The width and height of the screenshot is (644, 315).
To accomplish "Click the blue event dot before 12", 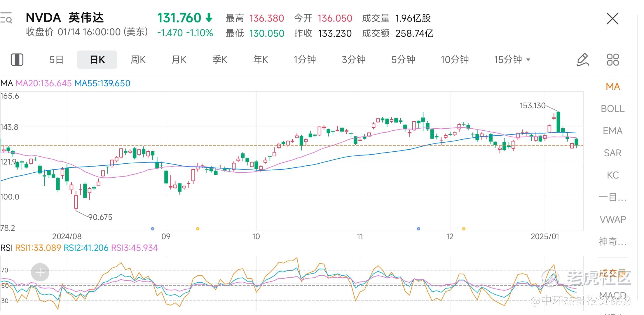I will point(419,229).
